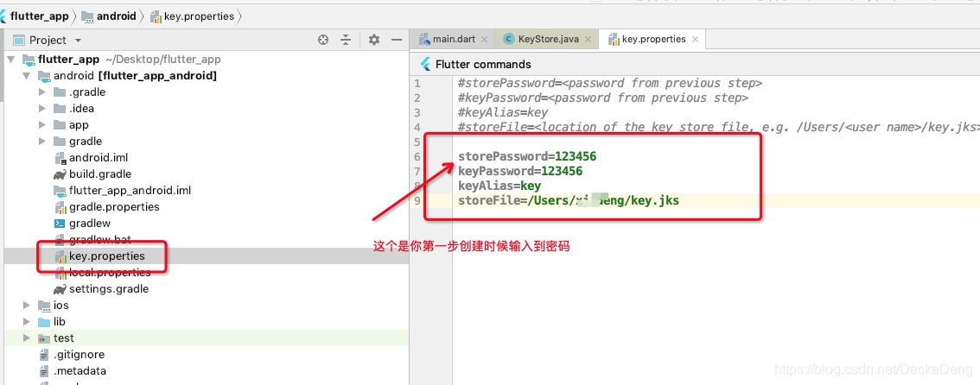Click the lib folder icon

44,321
